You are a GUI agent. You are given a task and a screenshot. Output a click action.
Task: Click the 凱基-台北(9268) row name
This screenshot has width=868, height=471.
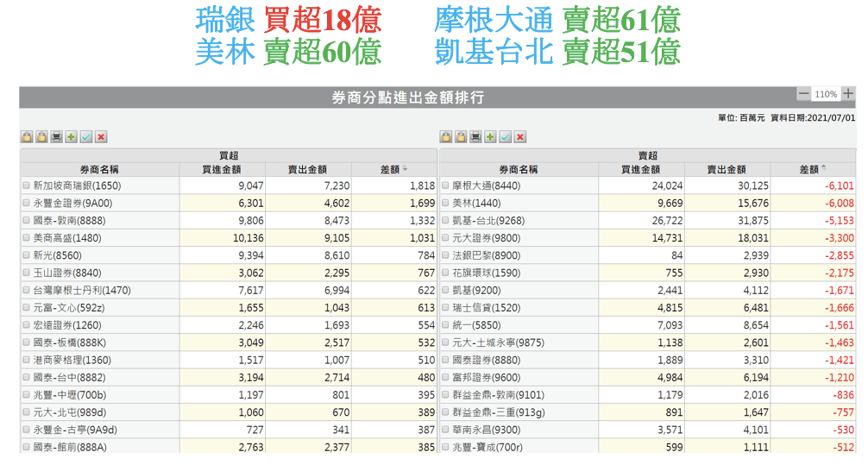point(487,221)
